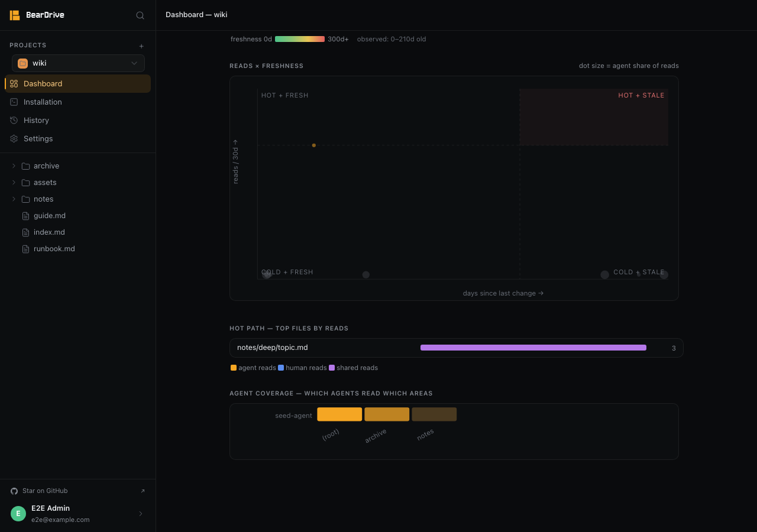Click 'dot size = agent share of reads'
The height and width of the screenshot is (532, 757).
point(629,66)
